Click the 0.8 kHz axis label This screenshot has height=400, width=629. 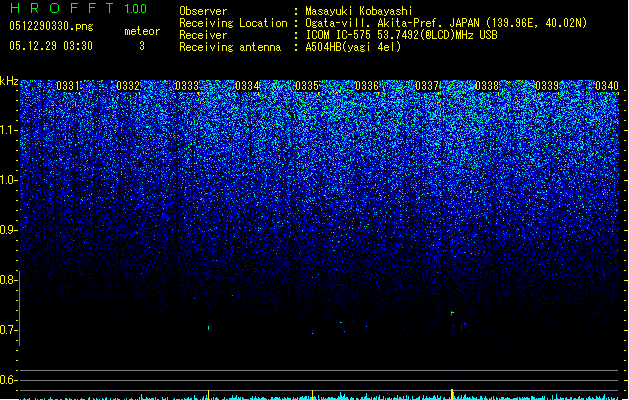click(8, 280)
